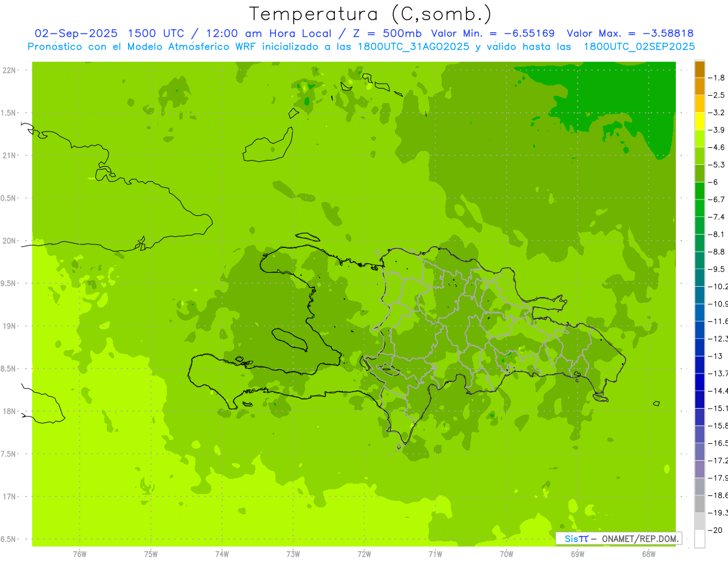Click the 73W longitude axis label
Image resolution: width=728 pixels, height=562 pixels.
click(x=293, y=554)
